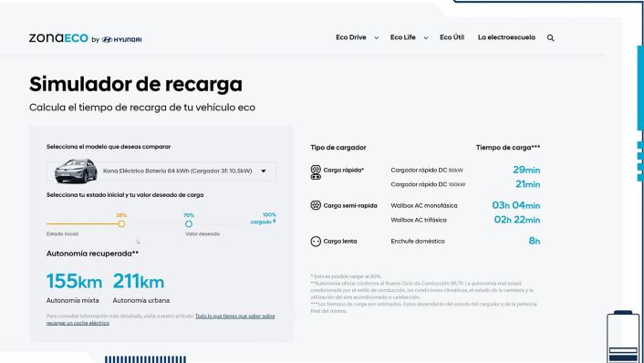Click Enchufe doméstico label
Image resolution: width=644 pixels, height=363 pixels.
(x=418, y=241)
